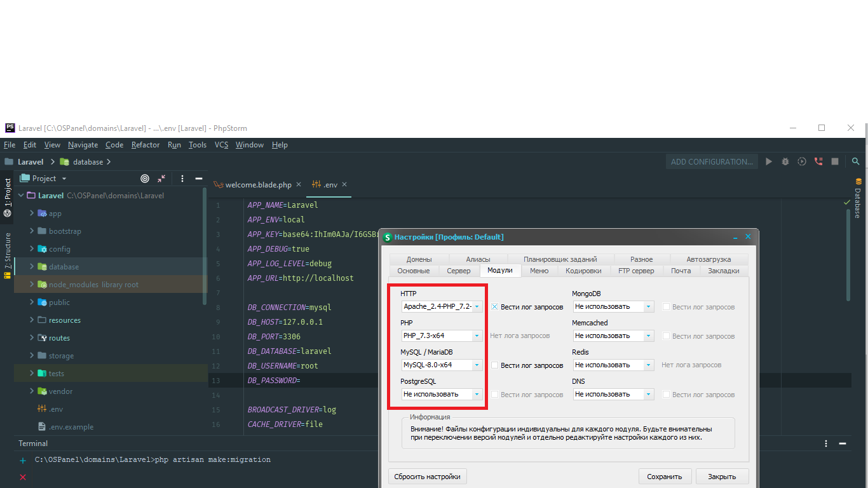Image resolution: width=868 pixels, height=488 pixels.
Task: Toggle Memcached 'Вести лог запросов' checkbox
Action: pyautogui.click(x=666, y=335)
